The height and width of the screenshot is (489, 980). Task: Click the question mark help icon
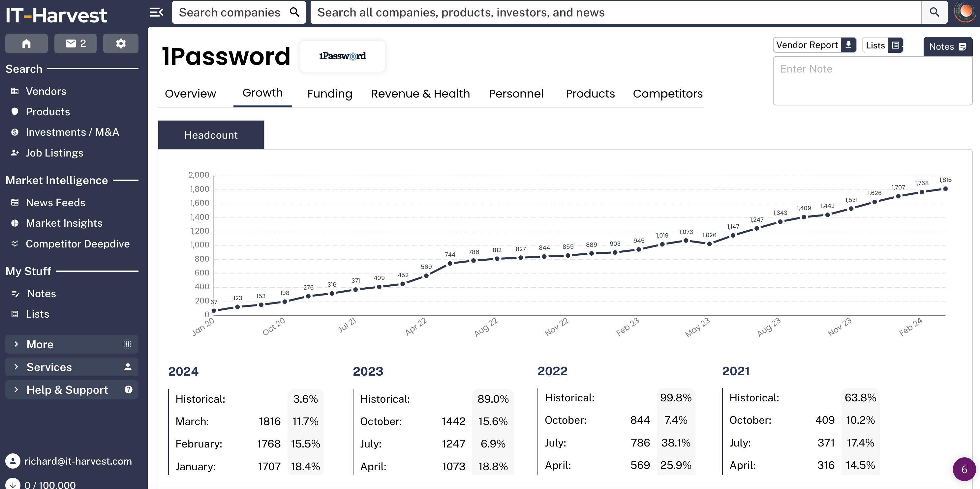click(x=129, y=389)
